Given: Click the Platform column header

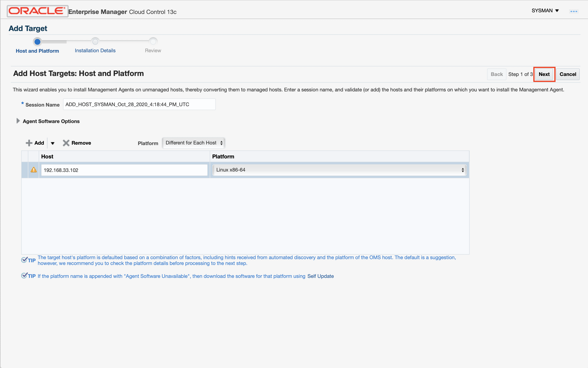Looking at the screenshot, I should (x=339, y=157).
